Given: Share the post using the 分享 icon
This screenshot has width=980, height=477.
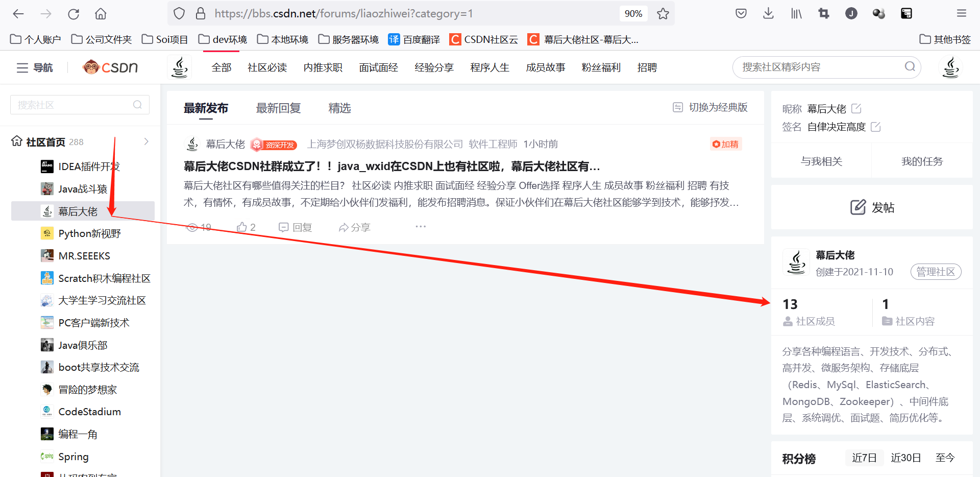Looking at the screenshot, I should (354, 227).
